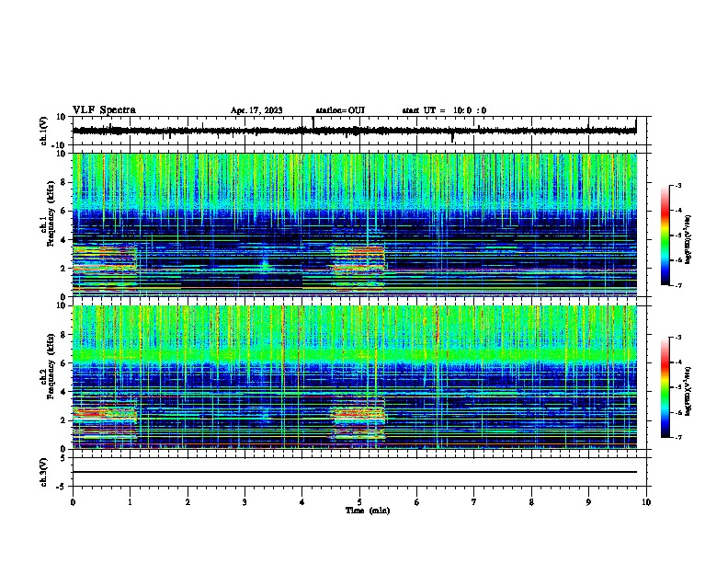Click time-axis tick label 9
The image size is (728, 563).
(588, 502)
